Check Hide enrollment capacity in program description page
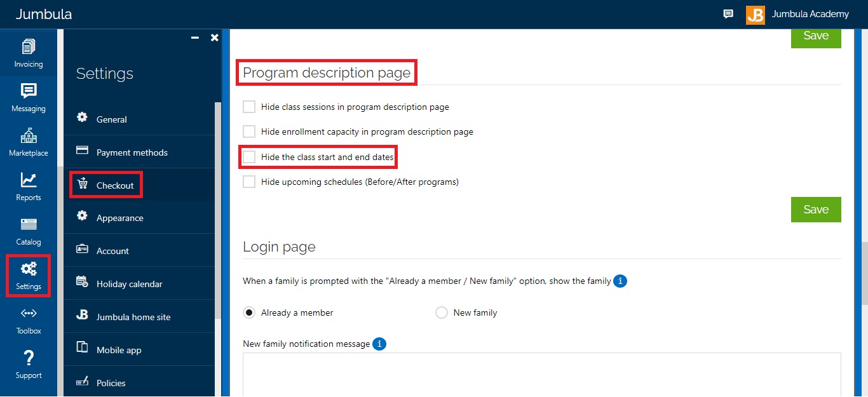This screenshot has width=868, height=397. click(249, 131)
